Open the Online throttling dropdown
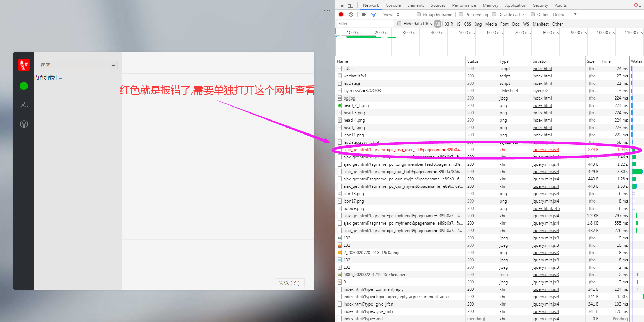Screen dimensions: 644x322 point(575,14)
